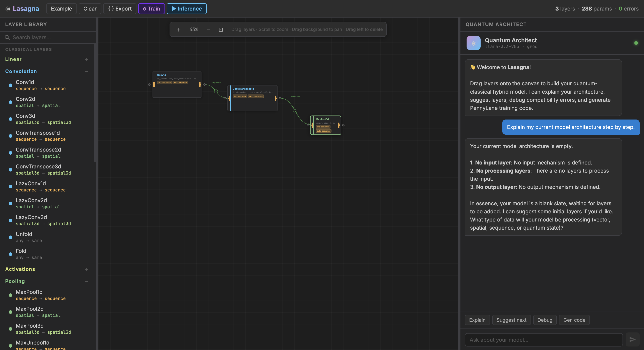
Task: Expand the Activations layer category
Action: tap(87, 269)
